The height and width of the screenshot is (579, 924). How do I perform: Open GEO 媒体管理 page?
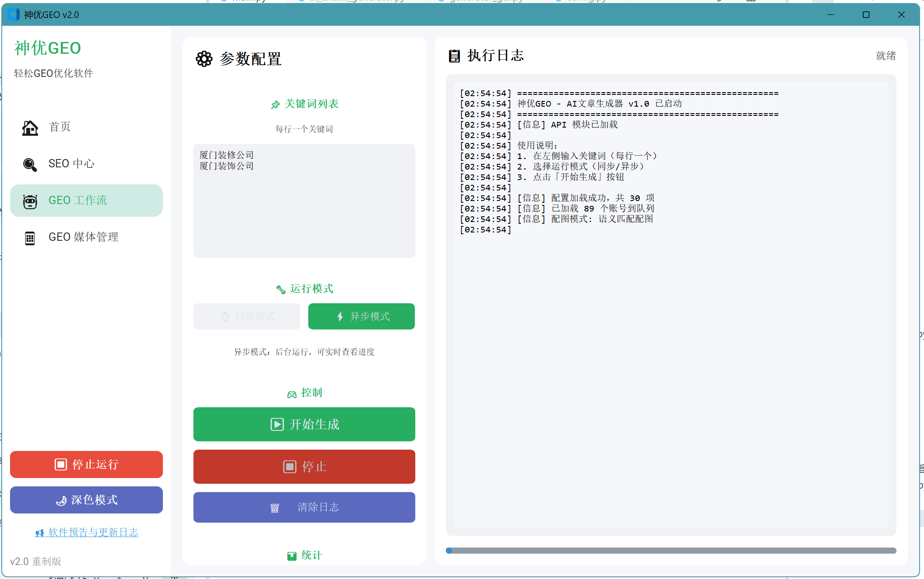pyautogui.click(x=86, y=237)
